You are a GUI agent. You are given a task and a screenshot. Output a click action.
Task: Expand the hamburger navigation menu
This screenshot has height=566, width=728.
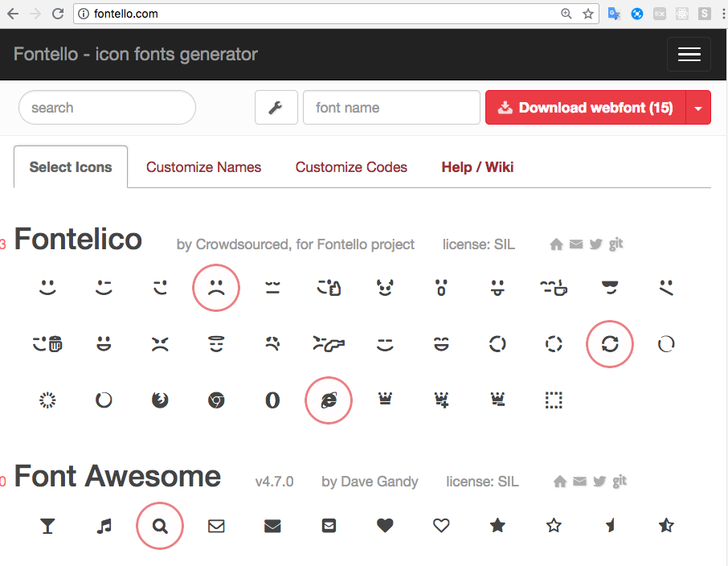(689, 55)
